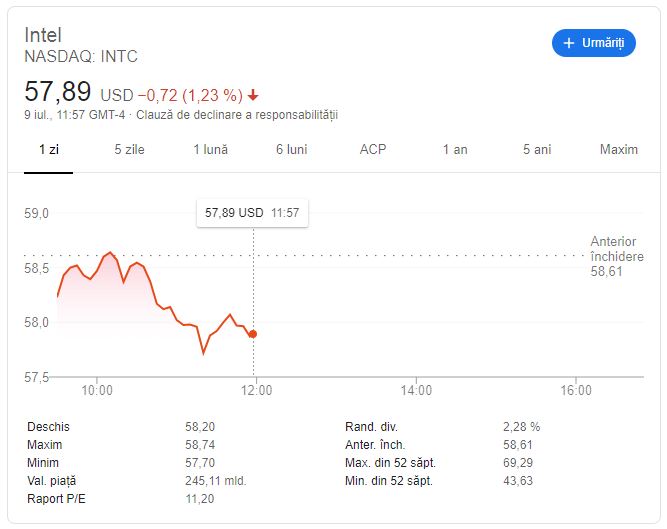Switch to the 5 zile tab
667x529 pixels.
click(x=129, y=150)
